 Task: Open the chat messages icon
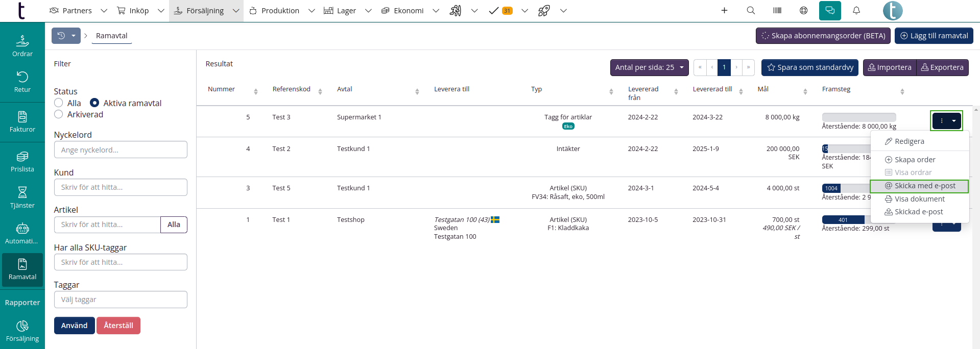click(x=830, y=11)
